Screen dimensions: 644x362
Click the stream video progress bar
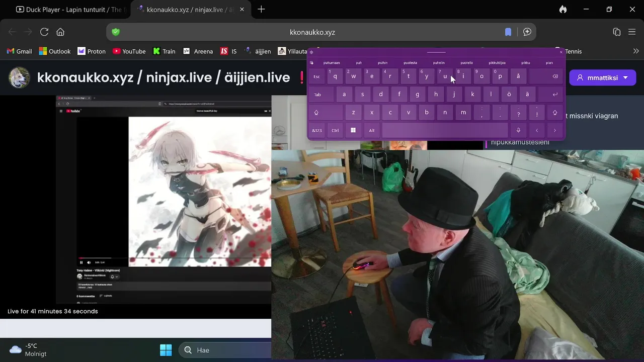[x=174, y=258]
